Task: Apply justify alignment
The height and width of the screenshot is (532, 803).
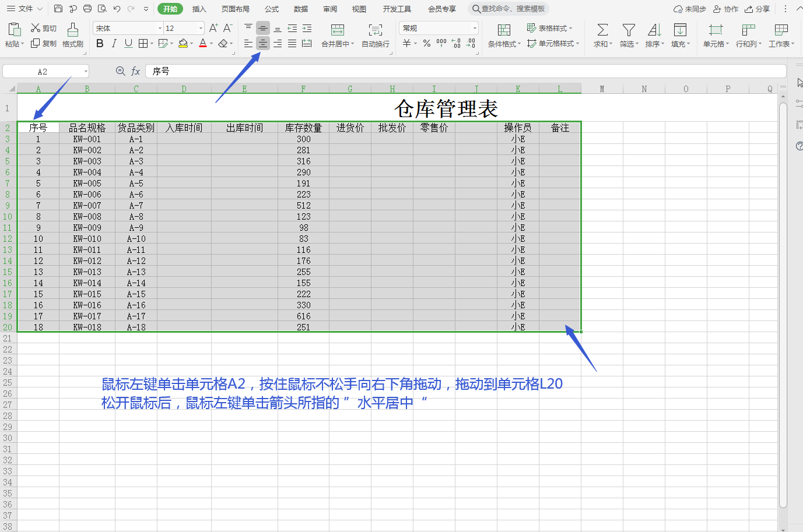Action: pos(292,44)
